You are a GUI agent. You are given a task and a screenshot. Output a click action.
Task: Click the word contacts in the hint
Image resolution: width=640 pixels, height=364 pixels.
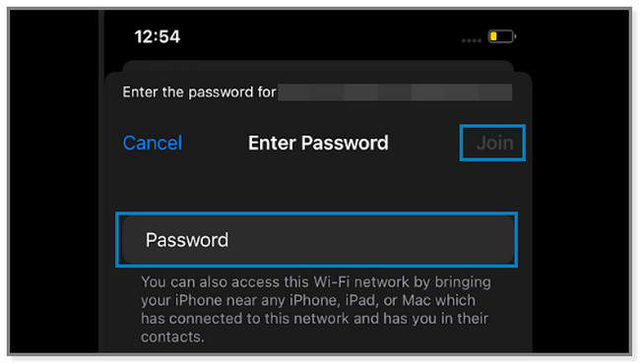(x=172, y=337)
